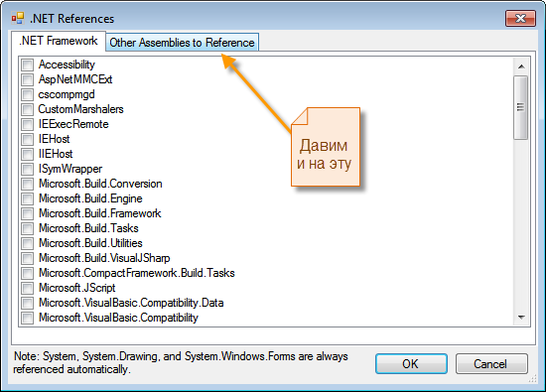546x392 pixels.
Task: Confirm with the OK button
Action: pos(411,364)
